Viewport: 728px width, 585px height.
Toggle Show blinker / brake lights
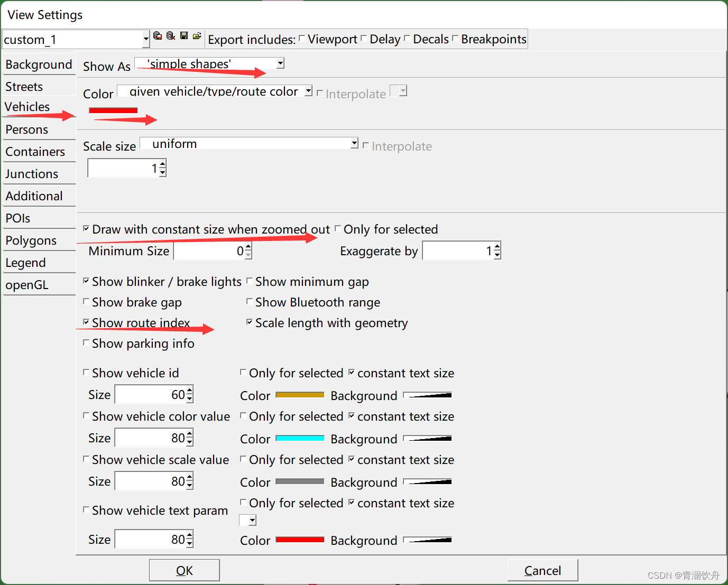pos(86,281)
